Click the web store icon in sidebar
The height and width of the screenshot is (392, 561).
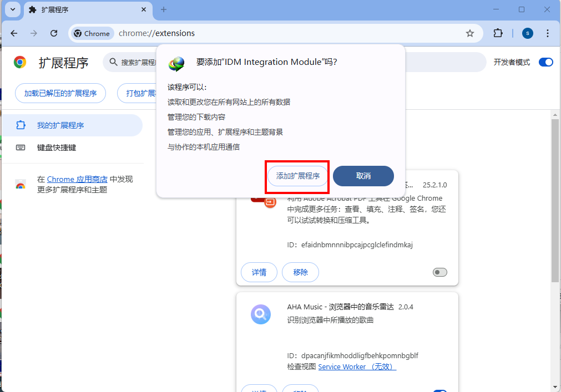21,184
